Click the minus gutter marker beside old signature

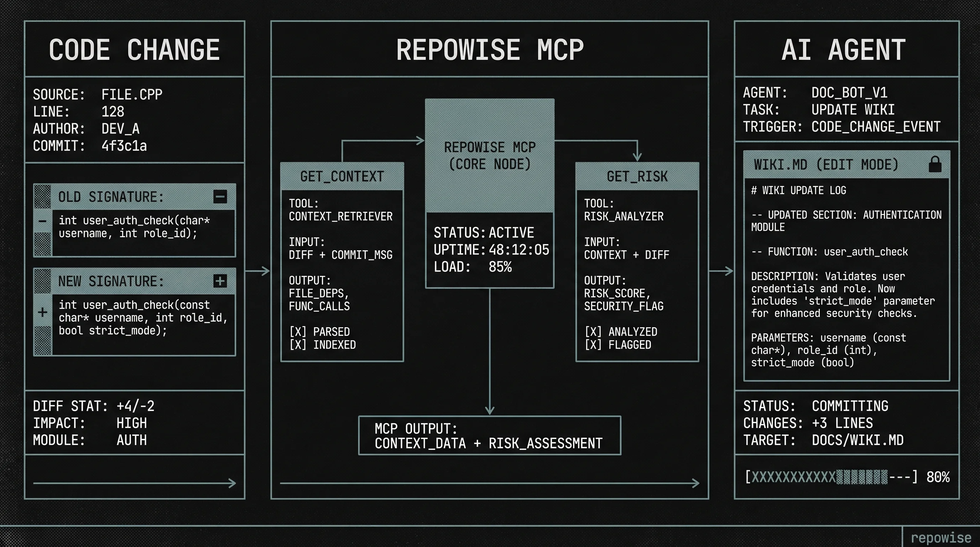coord(43,221)
